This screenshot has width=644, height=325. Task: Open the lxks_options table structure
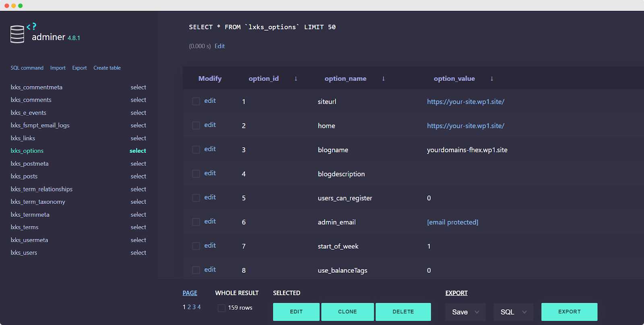click(27, 151)
